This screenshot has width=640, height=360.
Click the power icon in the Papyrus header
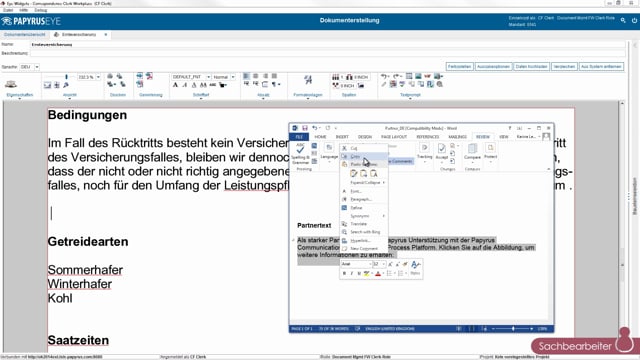634,20
